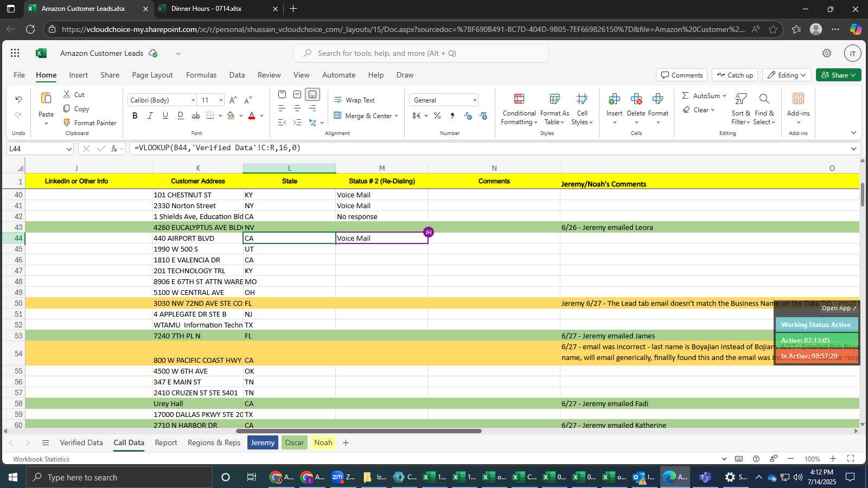Open the File menu
The height and width of the screenshot is (488, 868).
(x=19, y=75)
